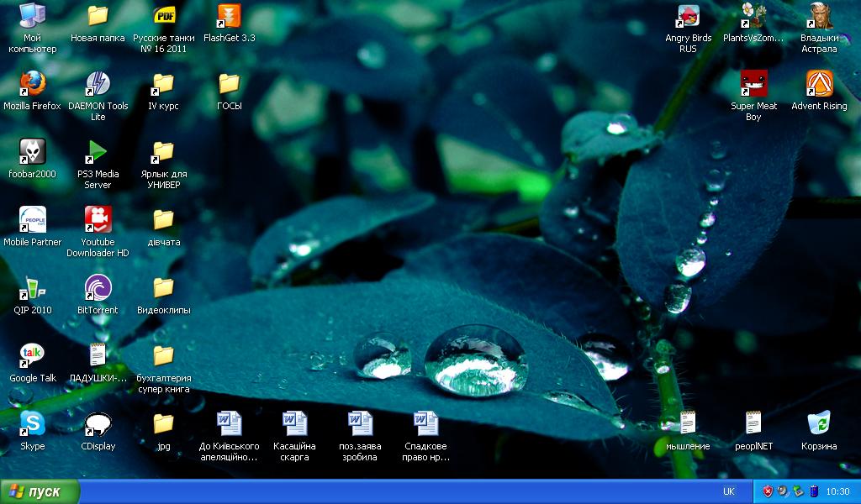Select the Видеоклипы folder
This screenshot has height=504, width=861.
point(163,288)
